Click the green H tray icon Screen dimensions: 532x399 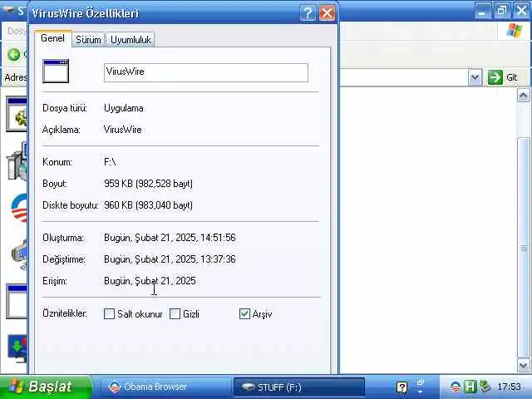coord(470,387)
